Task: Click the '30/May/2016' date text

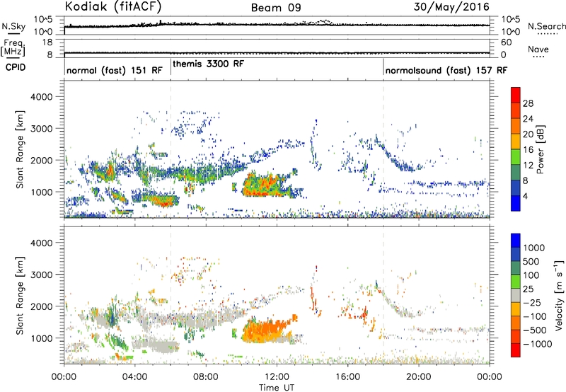Action: (x=451, y=7)
